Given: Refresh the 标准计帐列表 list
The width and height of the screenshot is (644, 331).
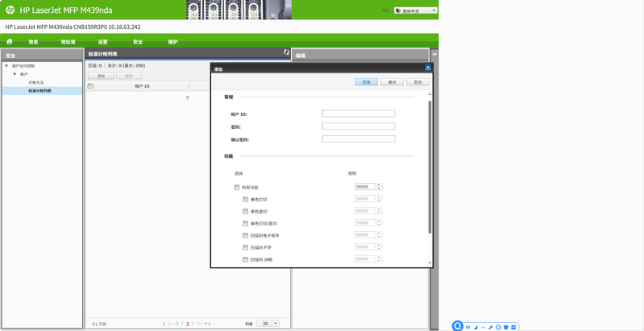Looking at the screenshot, I should (x=285, y=52).
